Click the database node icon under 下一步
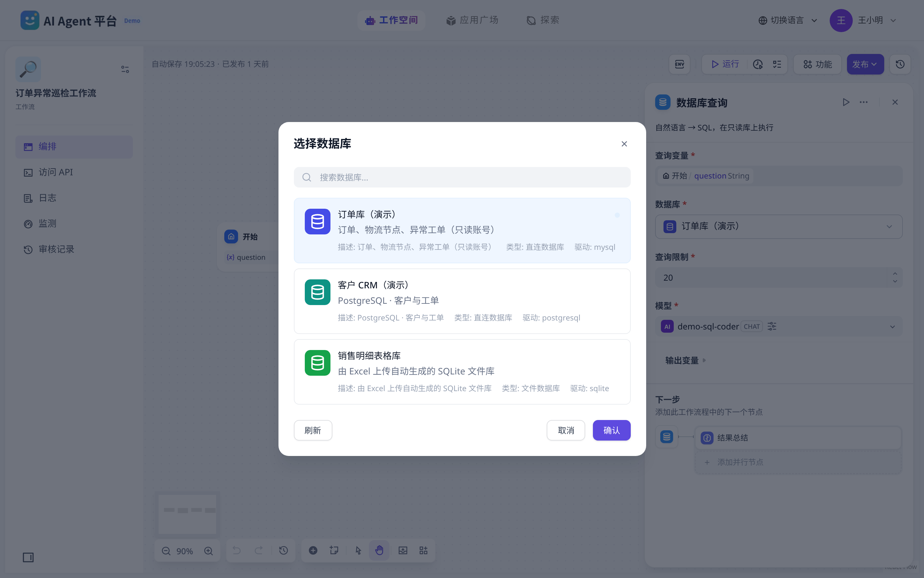Viewport: 924px width, 578px height. (667, 437)
